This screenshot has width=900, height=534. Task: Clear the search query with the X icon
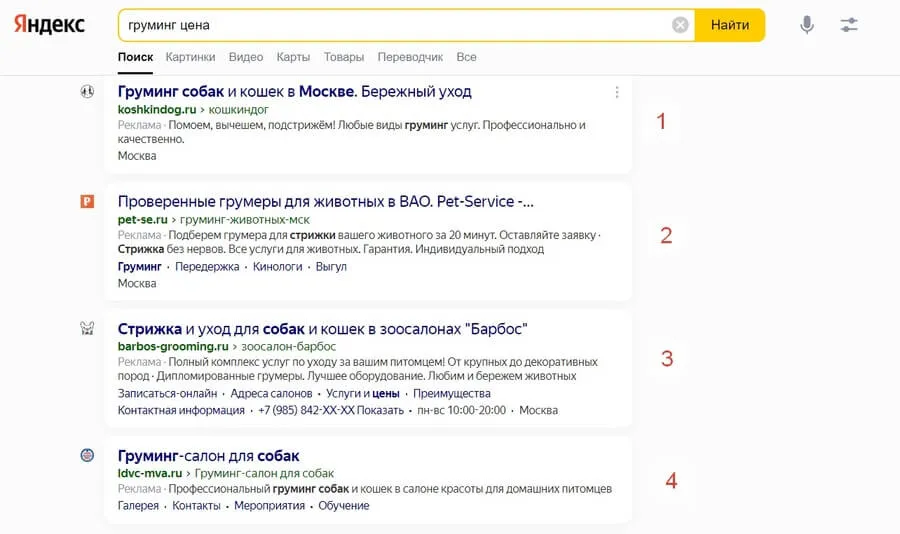point(680,25)
